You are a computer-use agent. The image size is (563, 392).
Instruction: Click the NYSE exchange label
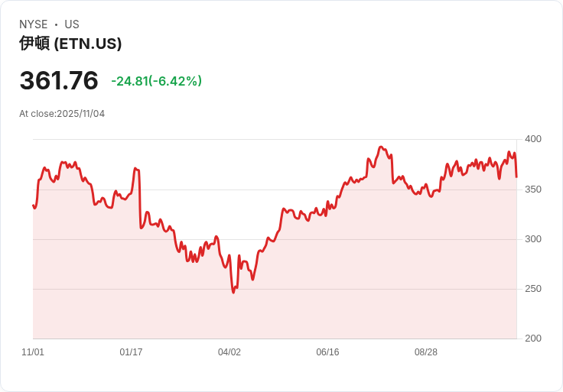[34, 24]
